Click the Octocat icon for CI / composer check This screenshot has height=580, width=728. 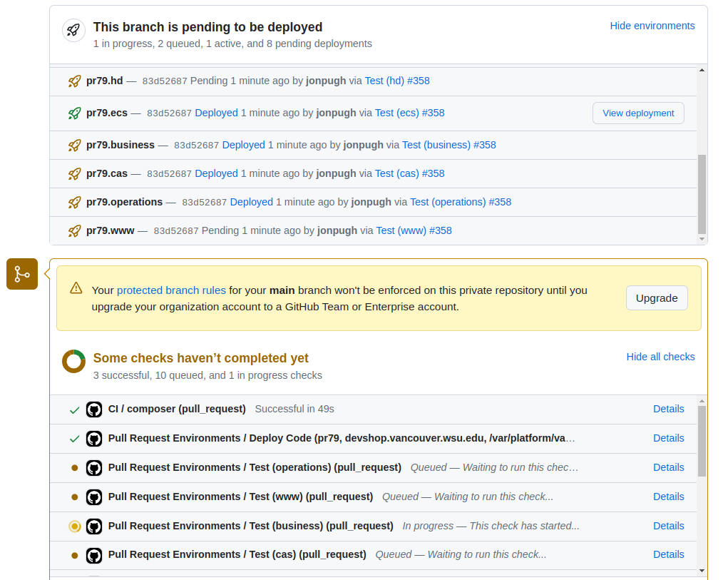[x=94, y=409]
